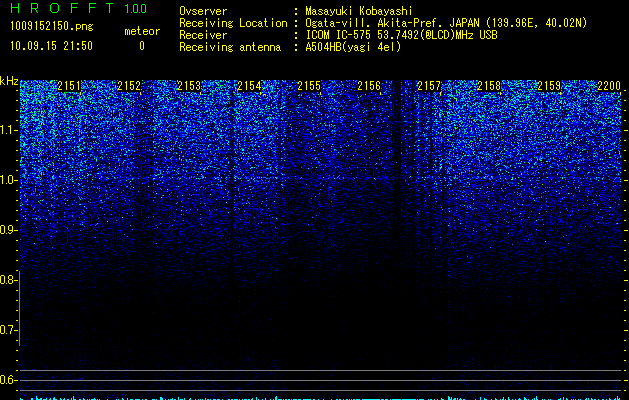Click the 2154 time marker

[249, 86]
